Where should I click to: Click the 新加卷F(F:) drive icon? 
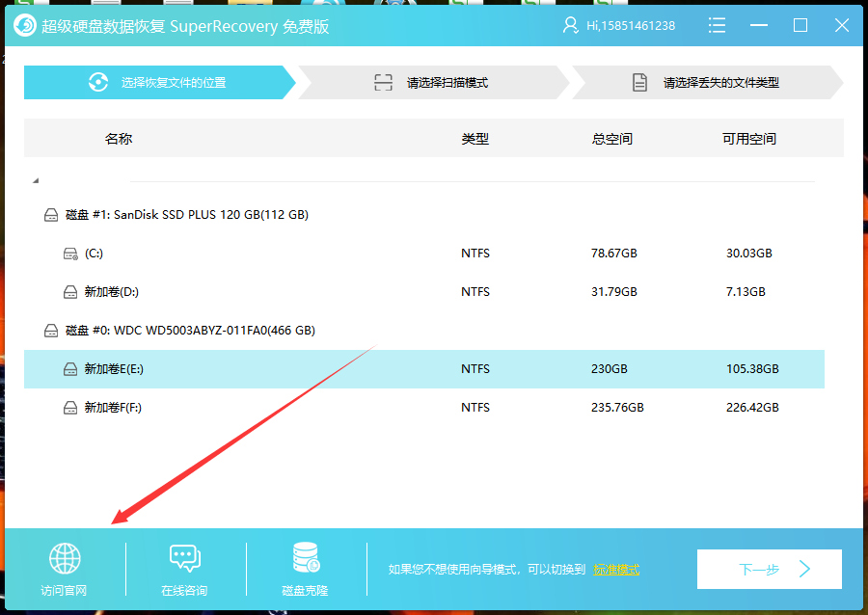pyautogui.click(x=70, y=408)
